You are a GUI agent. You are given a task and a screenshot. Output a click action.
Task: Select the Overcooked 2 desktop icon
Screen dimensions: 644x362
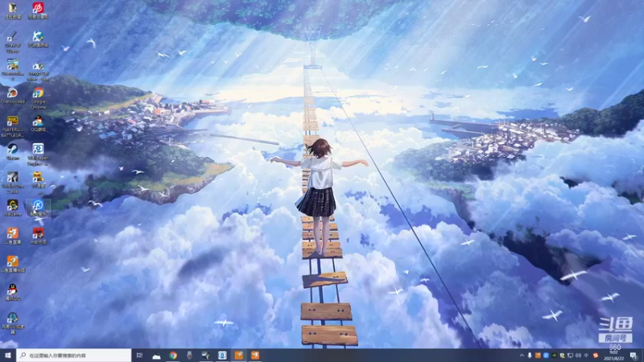[x=13, y=70]
